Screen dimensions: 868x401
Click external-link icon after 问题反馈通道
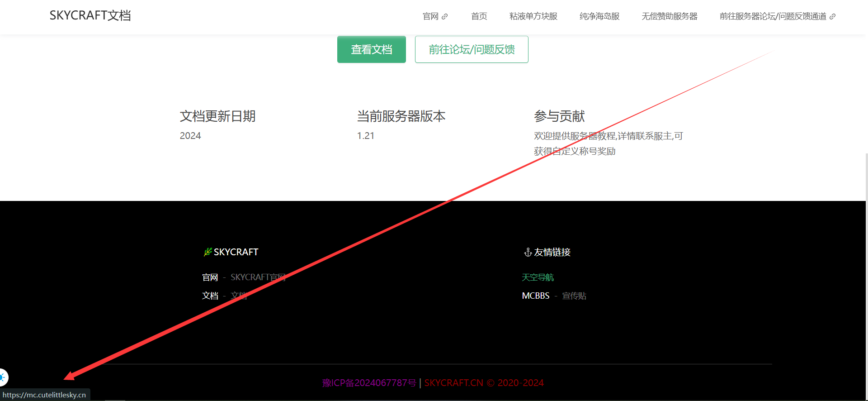(x=832, y=17)
